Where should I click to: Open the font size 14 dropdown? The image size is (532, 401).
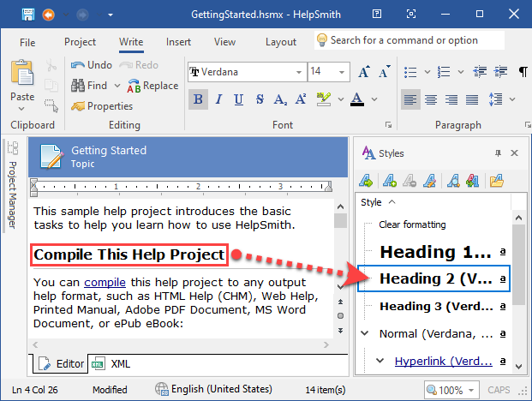[342, 72]
